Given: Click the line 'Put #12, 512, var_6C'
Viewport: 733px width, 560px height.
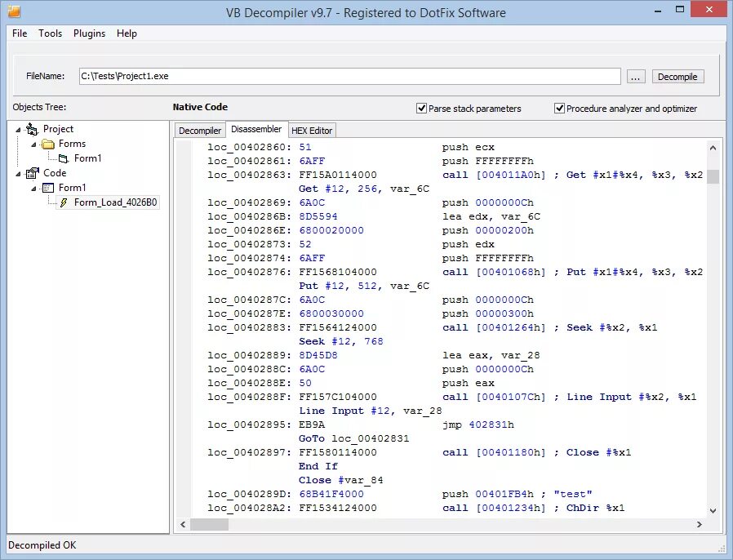Looking at the screenshot, I should (x=364, y=286).
